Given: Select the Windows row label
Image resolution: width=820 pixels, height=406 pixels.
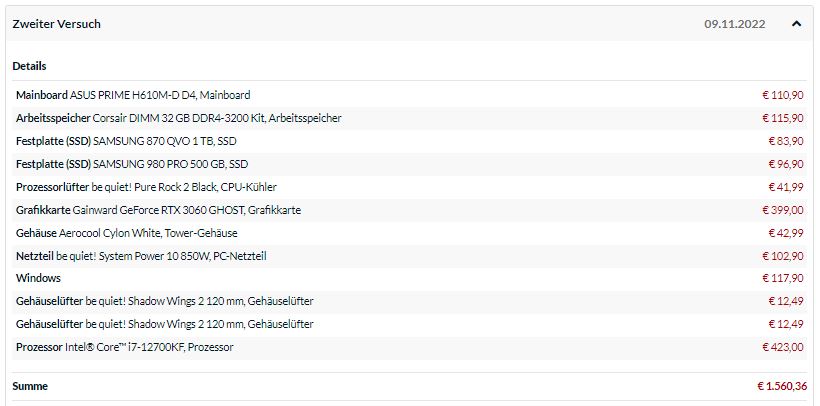Looking at the screenshot, I should [38, 278].
